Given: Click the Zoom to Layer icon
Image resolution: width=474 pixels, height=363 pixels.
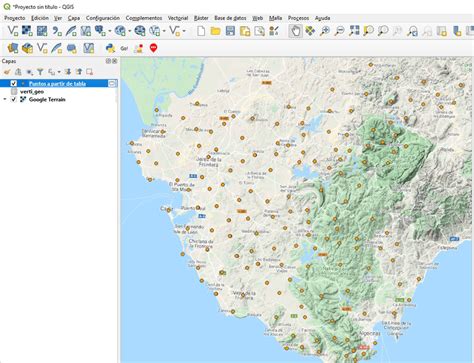Looking at the screenshot, I should click(x=383, y=31).
